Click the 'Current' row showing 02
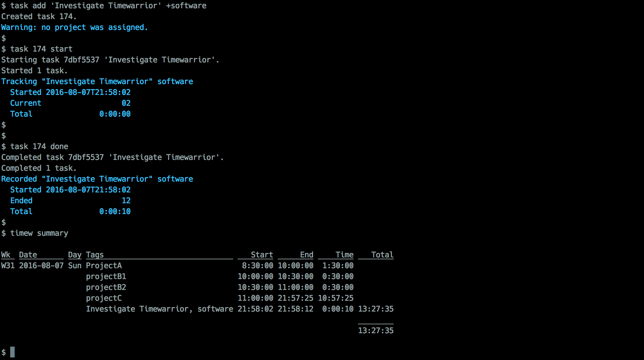 pyautogui.click(x=70, y=103)
